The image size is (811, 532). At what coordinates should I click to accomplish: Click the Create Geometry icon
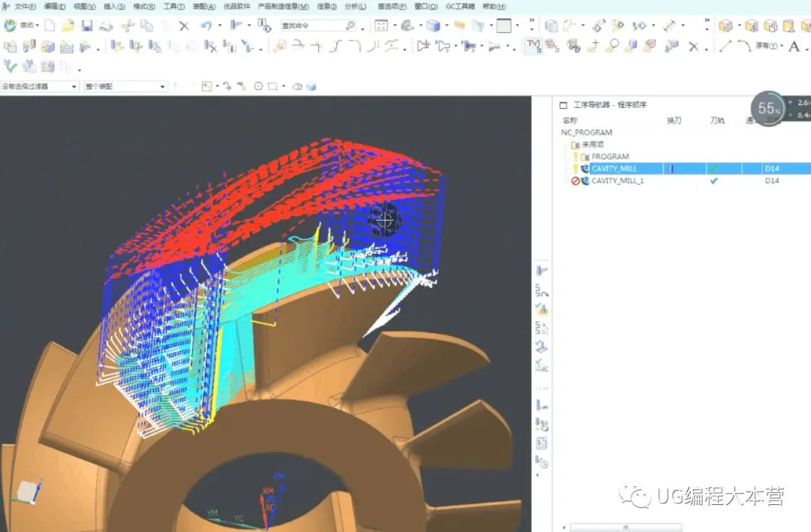48,47
